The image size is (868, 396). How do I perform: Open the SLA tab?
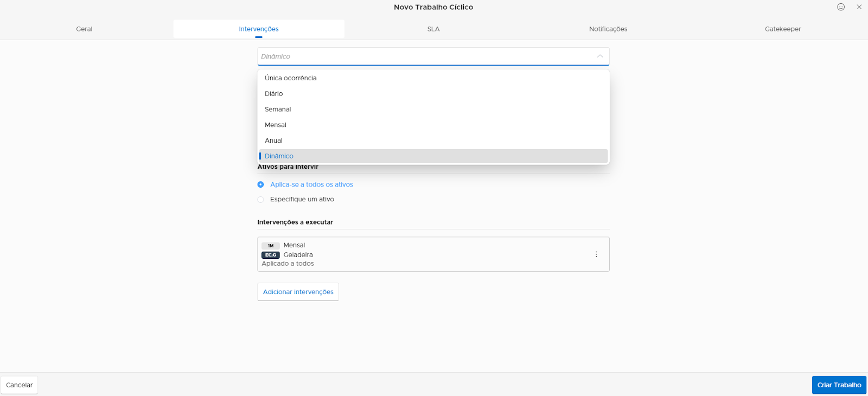[433, 29]
